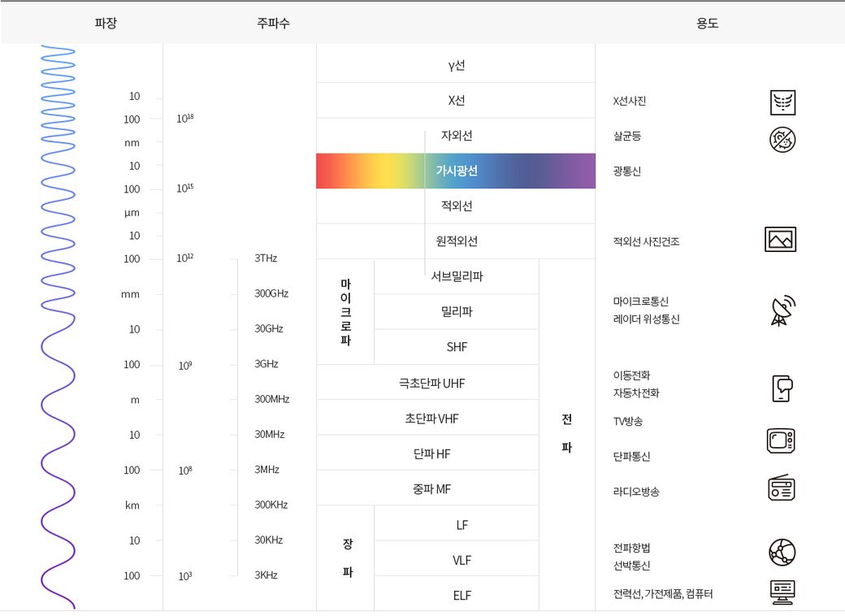Image resolution: width=845 pixels, height=616 pixels.
Task: Click the 극초단파 UHF cell
Action: [x=427, y=383]
